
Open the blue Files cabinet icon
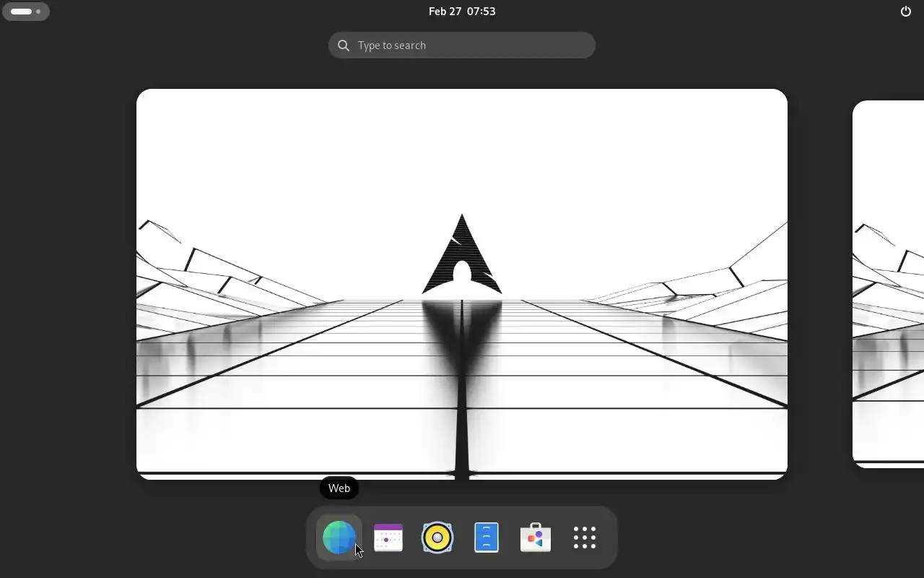(x=487, y=538)
